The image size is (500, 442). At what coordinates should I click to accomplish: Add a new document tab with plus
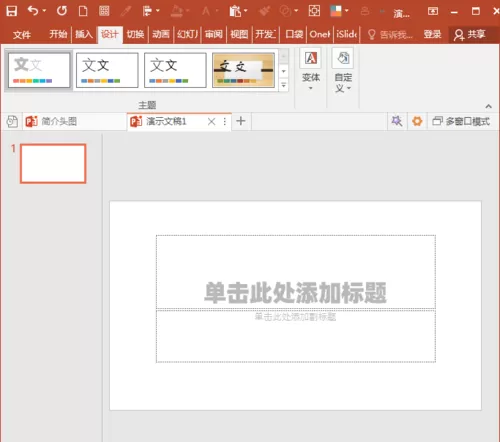click(241, 121)
